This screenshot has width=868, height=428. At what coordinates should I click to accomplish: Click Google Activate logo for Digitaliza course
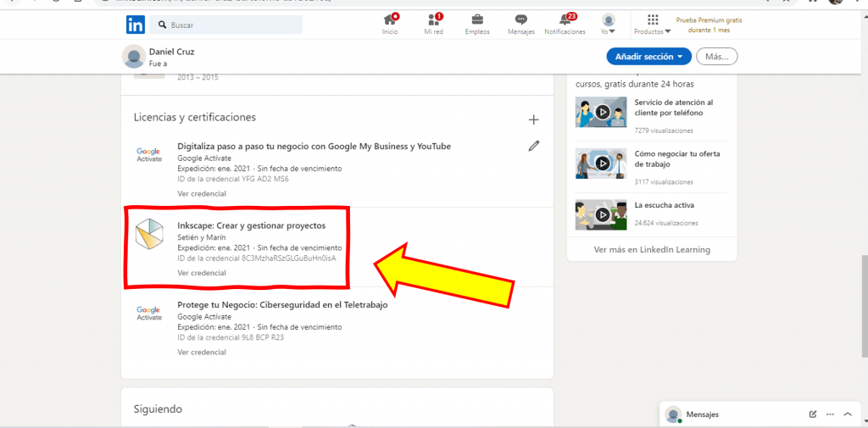coord(149,154)
